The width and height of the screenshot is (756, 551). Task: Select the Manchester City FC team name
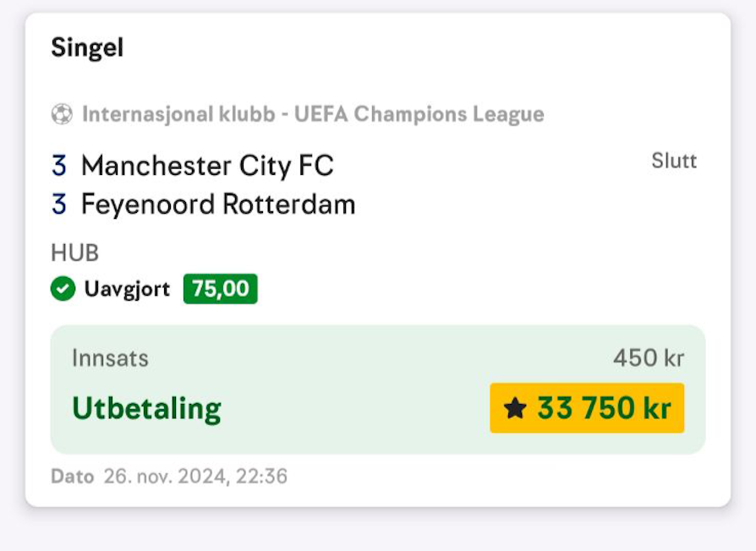(x=207, y=166)
